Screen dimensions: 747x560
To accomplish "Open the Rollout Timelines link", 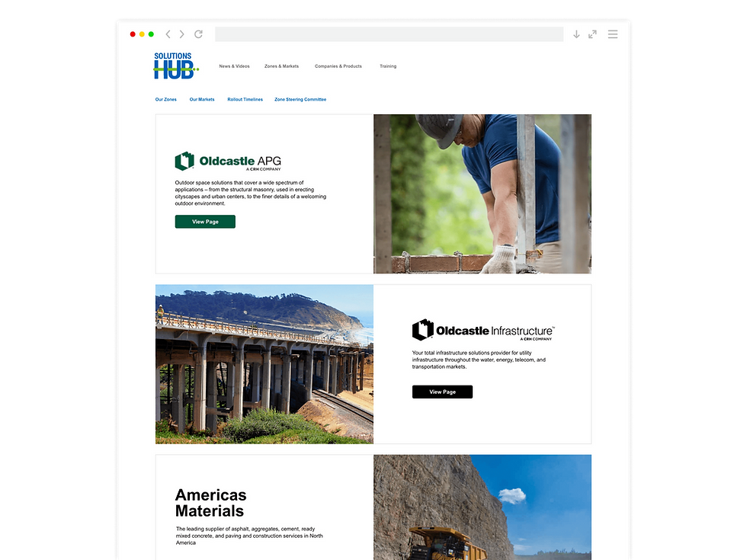I will 245,100.
